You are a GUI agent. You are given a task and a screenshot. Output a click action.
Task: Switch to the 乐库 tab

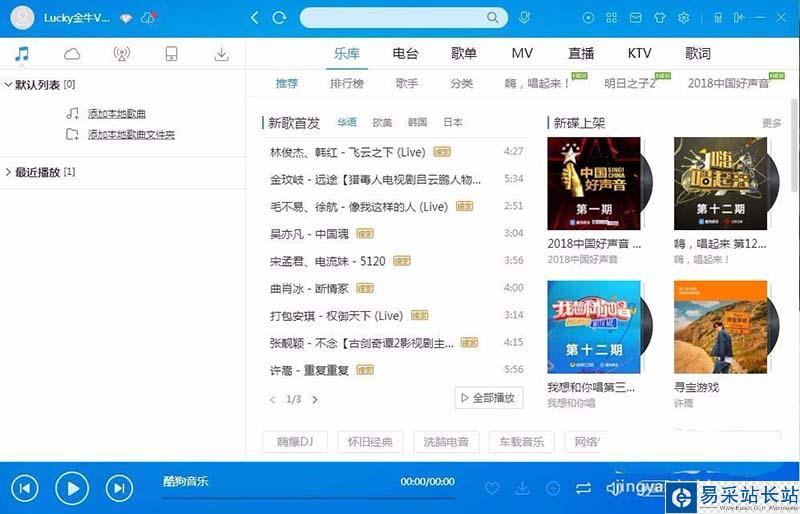pos(347,54)
